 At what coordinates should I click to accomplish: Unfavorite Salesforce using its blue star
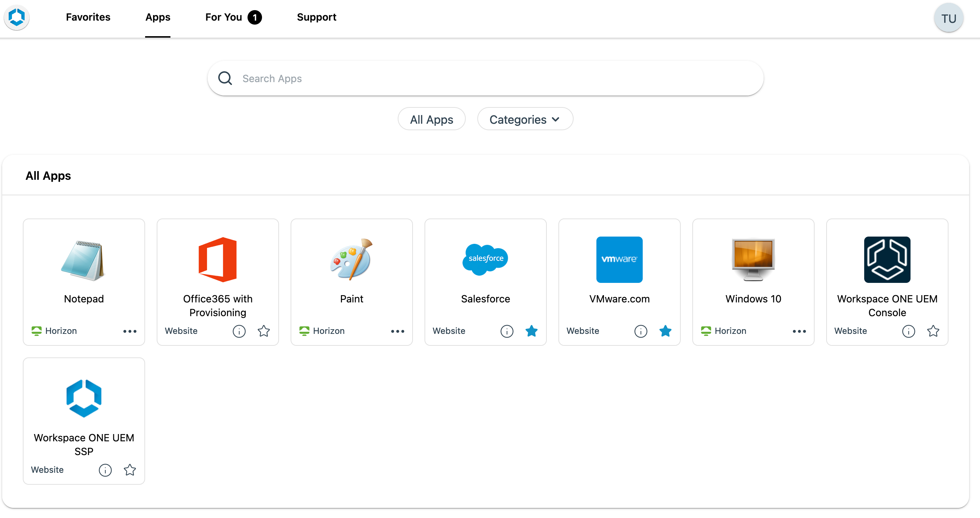[x=531, y=331]
